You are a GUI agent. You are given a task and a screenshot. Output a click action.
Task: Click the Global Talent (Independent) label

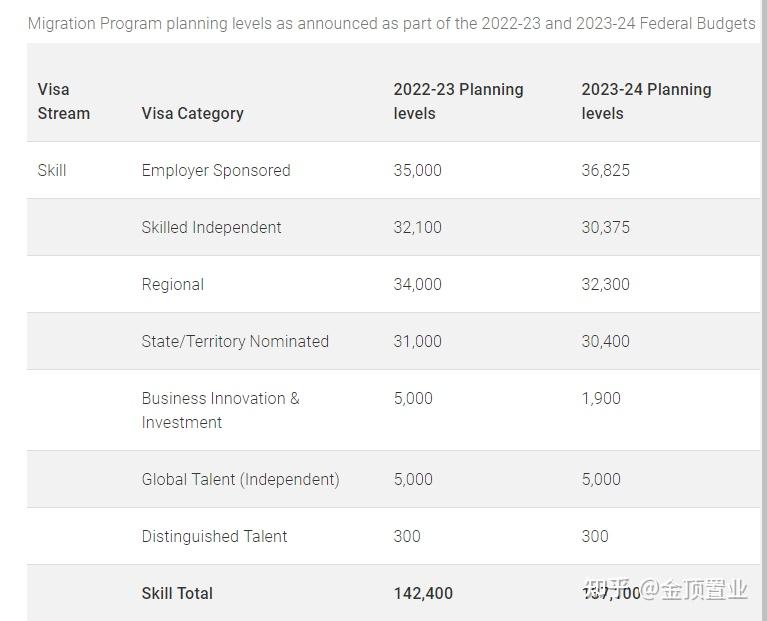click(x=240, y=479)
